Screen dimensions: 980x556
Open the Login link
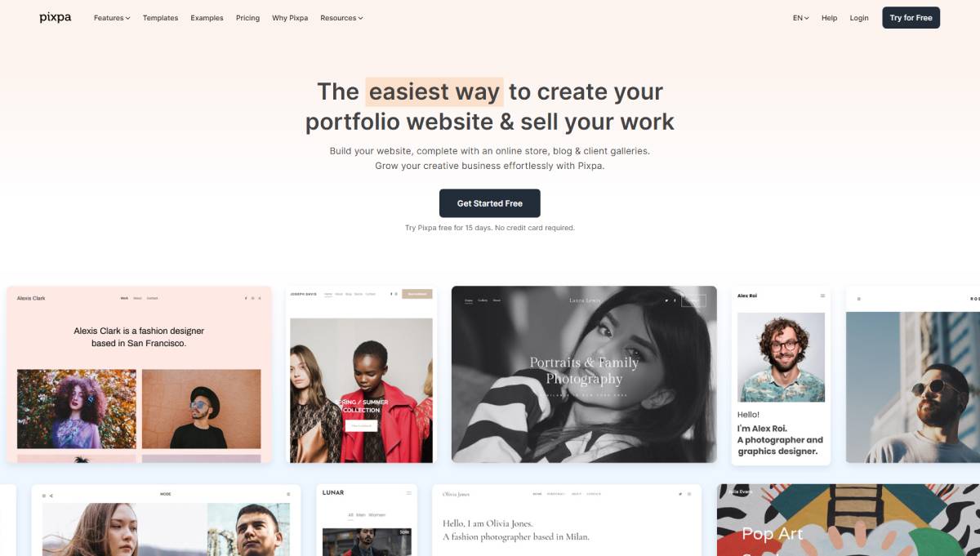(x=859, y=18)
